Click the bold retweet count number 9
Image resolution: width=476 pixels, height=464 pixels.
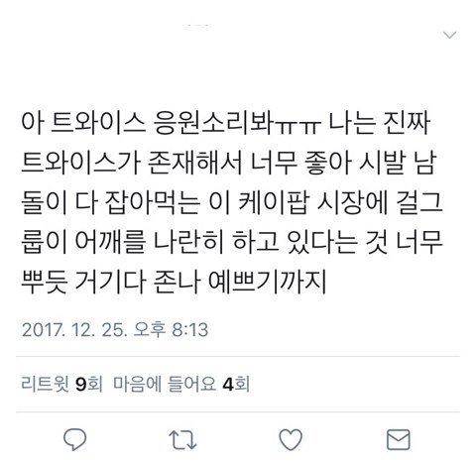(x=80, y=385)
